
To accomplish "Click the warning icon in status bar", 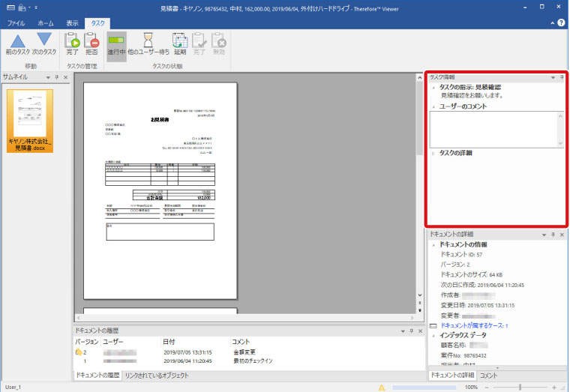I will pyautogui.click(x=382, y=388).
